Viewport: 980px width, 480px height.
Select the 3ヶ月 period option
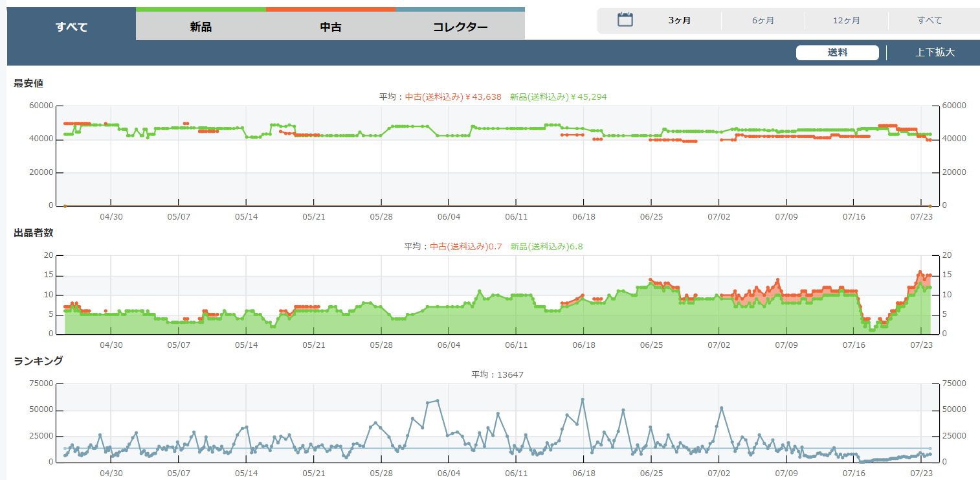(x=679, y=20)
